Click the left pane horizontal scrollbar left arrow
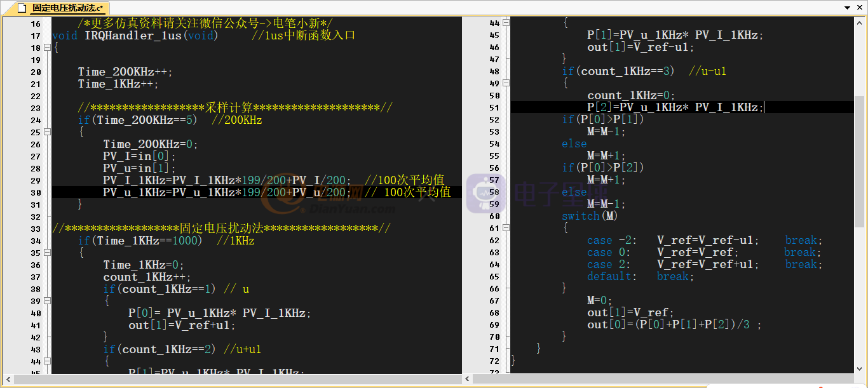 tap(7, 379)
